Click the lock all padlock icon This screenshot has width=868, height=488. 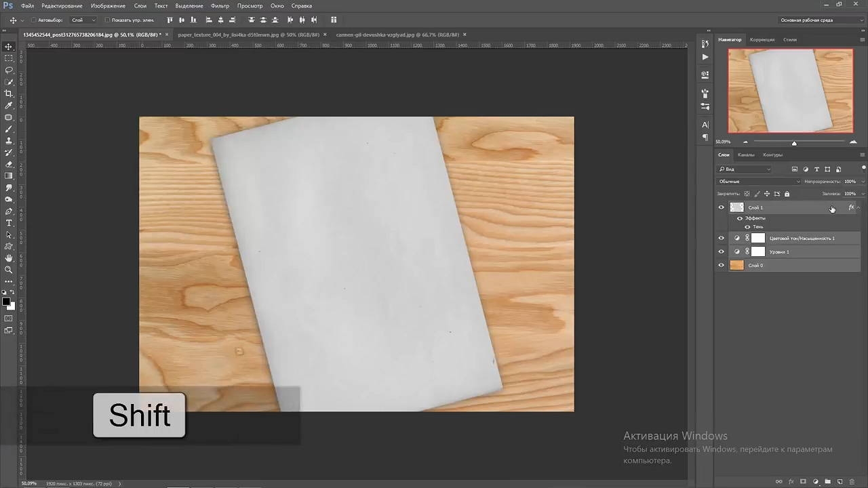pos(787,194)
